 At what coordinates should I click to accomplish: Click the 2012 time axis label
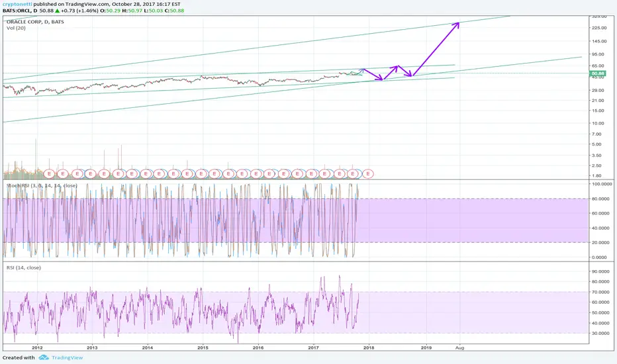[37, 347]
